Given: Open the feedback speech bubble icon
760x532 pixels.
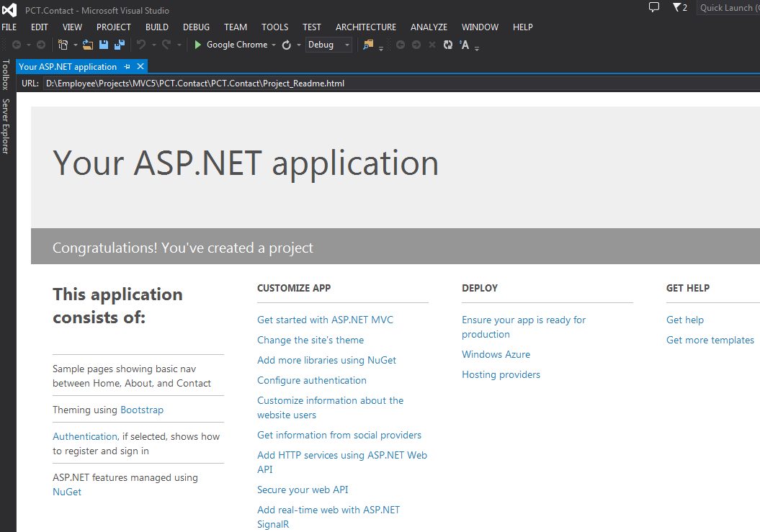Looking at the screenshot, I should pyautogui.click(x=654, y=7).
